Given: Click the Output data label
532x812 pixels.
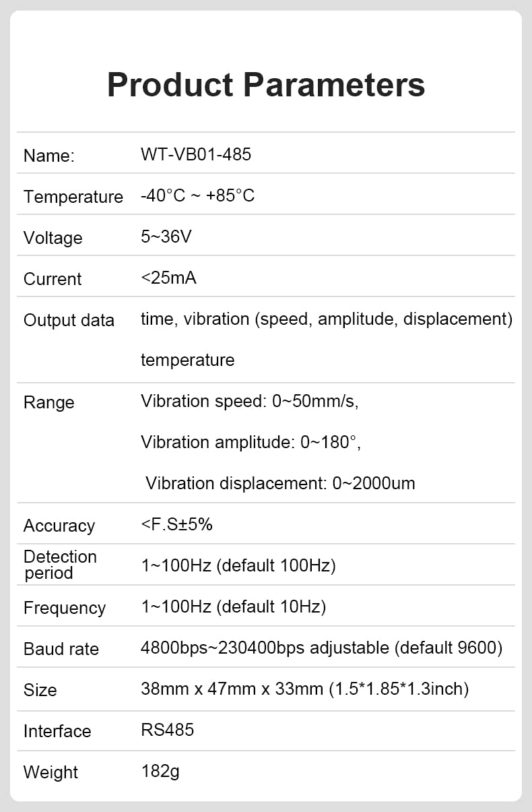Looking at the screenshot, I should [x=69, y=320].
